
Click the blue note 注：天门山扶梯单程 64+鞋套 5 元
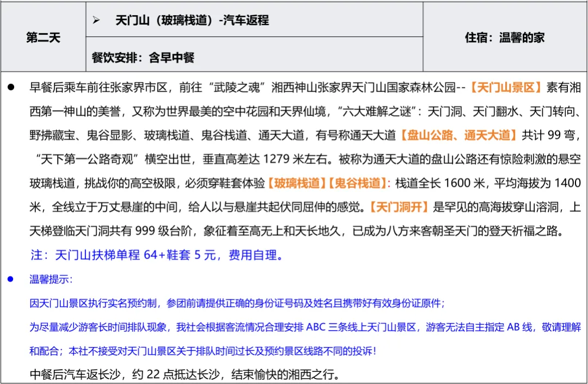(156, 255)
